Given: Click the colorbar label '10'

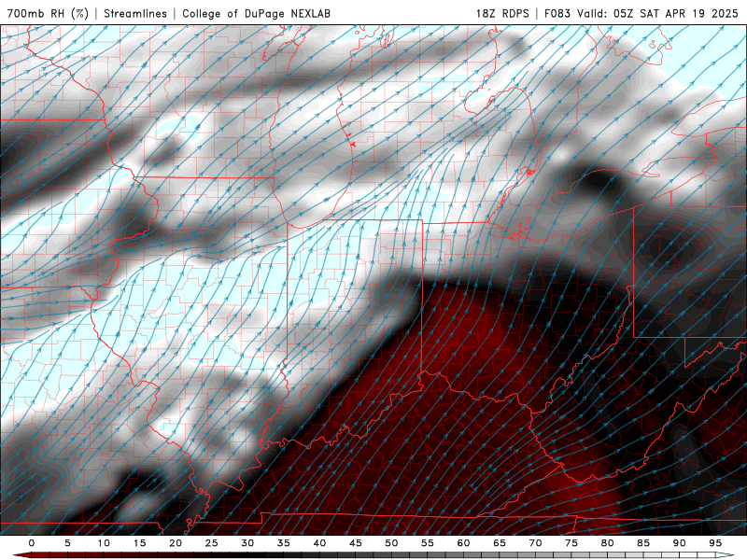Looking at the screenshot, I should (x=104, y=543).
